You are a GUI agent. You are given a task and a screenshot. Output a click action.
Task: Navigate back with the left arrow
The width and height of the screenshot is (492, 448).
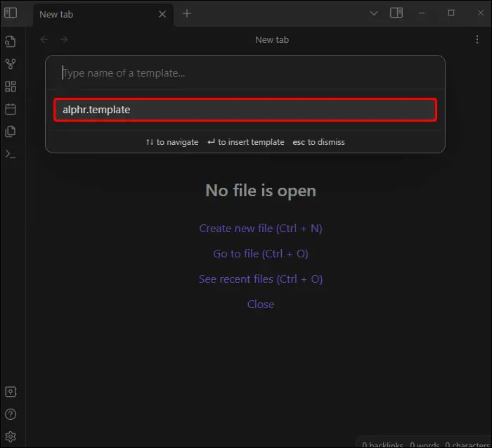pos(44,39)
